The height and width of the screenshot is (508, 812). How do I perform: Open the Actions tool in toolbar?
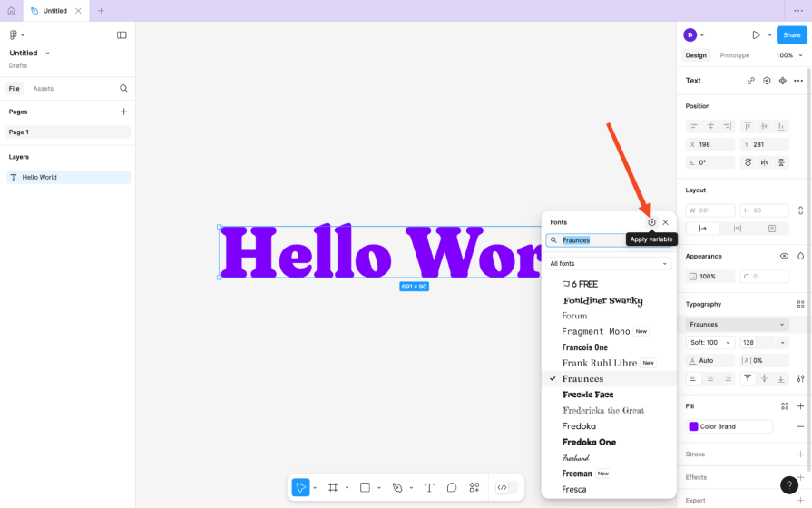point(474,487)
